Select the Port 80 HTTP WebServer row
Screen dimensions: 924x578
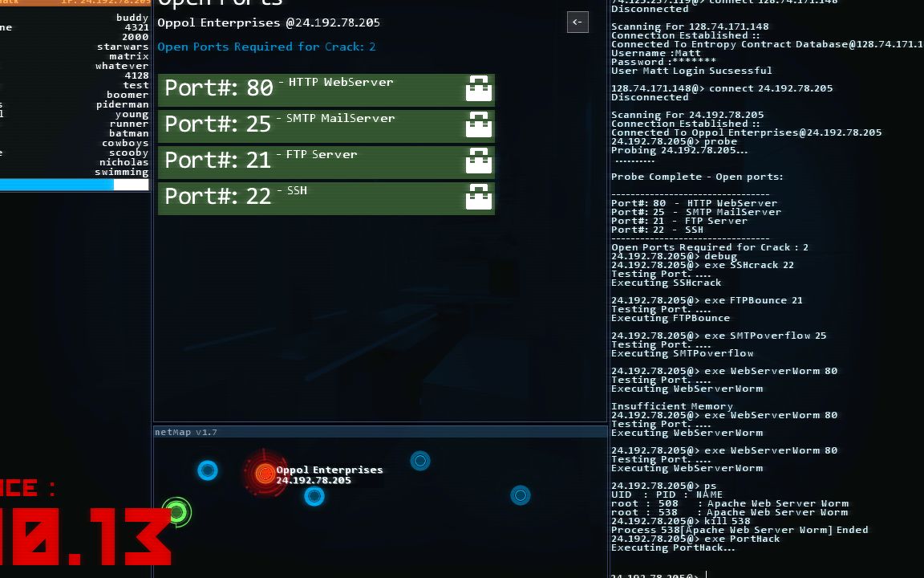pos(326,90)
